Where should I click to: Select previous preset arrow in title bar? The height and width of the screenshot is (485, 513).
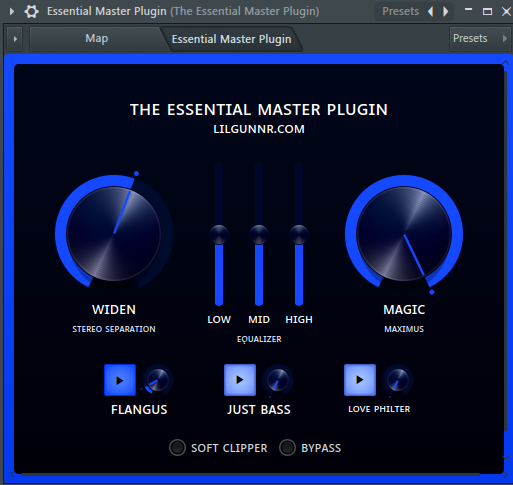point(431,11)
